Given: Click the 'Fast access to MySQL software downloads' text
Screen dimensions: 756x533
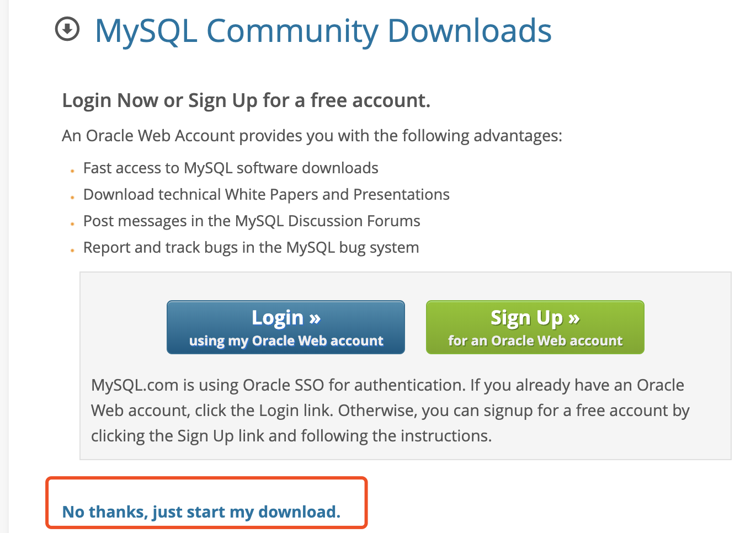Looking at the screenshot, I should click(x=231, y=168).
